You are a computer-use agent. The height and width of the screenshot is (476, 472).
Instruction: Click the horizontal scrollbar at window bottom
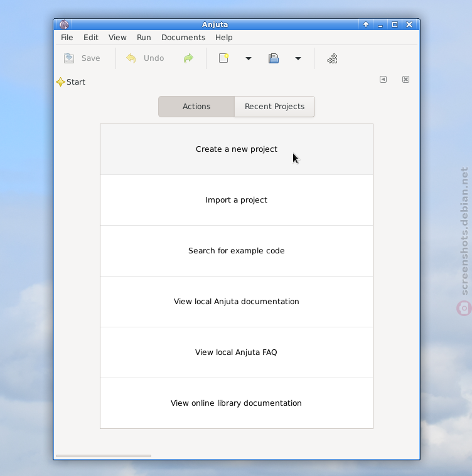coord(104,456)
